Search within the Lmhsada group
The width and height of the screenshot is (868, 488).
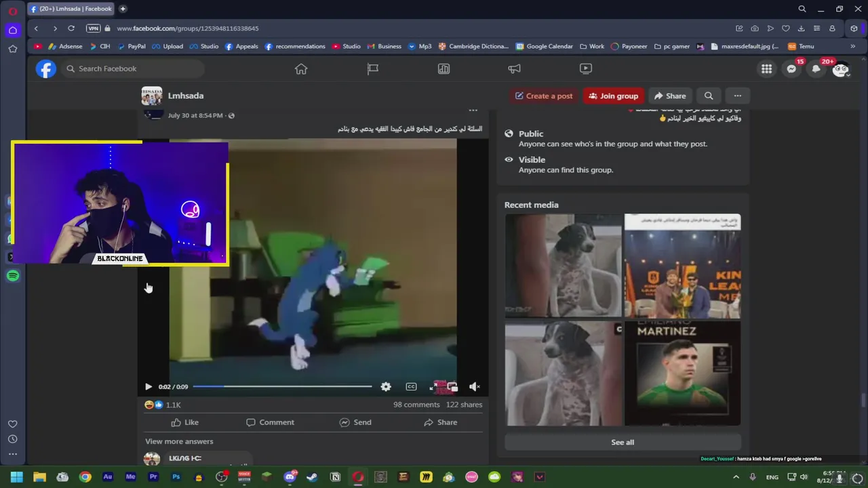tap(709, 96)
